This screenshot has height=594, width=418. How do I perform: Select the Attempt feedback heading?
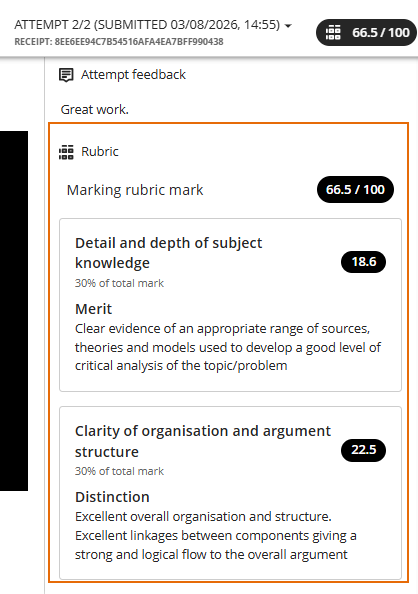pyautogui.click(x=133, y=75)
